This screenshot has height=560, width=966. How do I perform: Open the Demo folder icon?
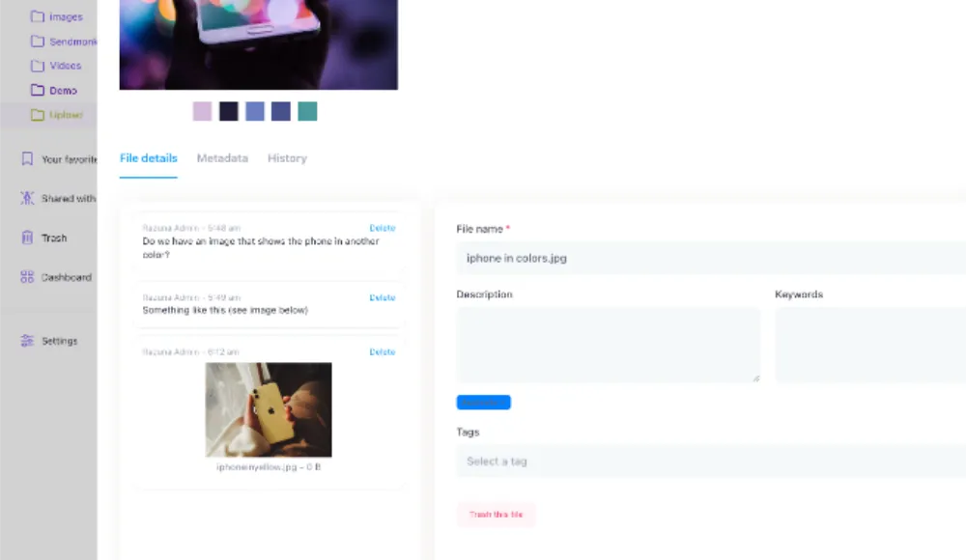38,90
